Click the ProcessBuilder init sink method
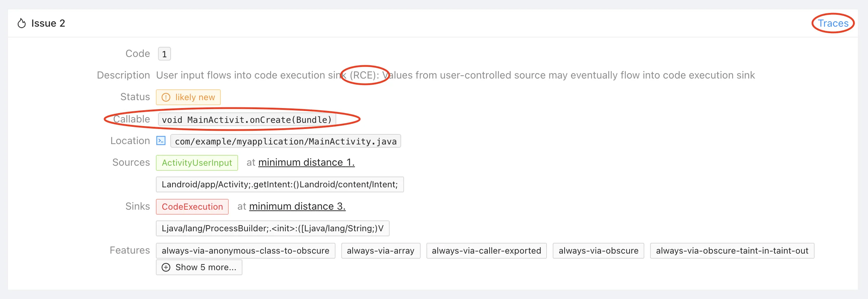 pyautogui.click(x=272, y=228)
